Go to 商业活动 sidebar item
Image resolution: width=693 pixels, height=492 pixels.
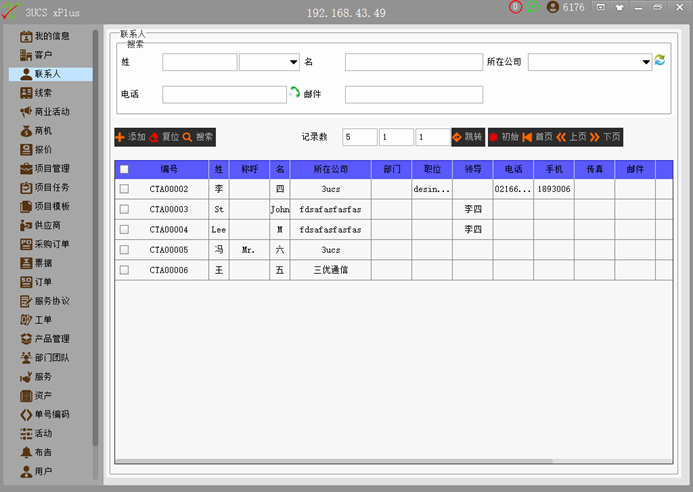(x=45, y=112)
